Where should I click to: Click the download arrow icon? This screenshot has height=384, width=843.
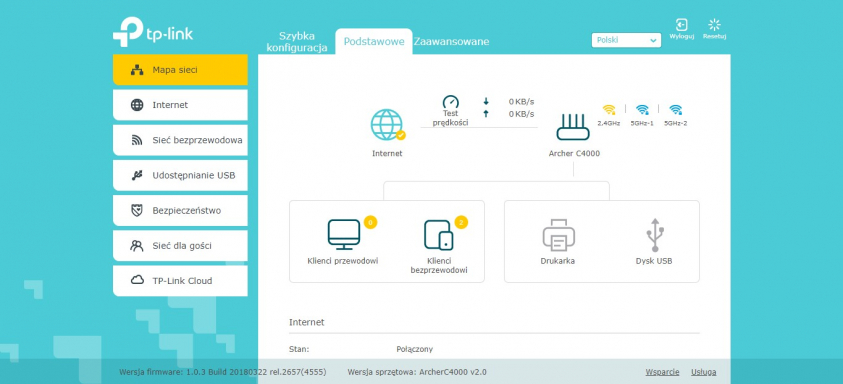point(486,101)
